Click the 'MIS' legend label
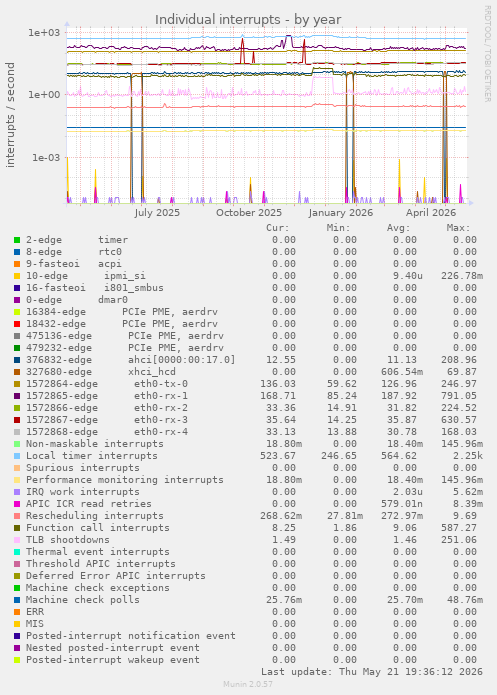Screen dimensions: 497x695 (x=35, y=623)
